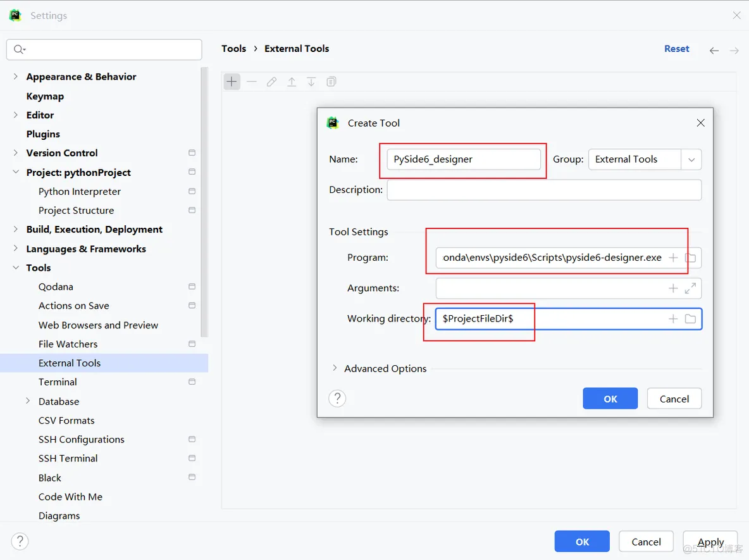Open the Group dropdown showing External Tools
Screen dimensions: 749x560
(x=691, y=159)
